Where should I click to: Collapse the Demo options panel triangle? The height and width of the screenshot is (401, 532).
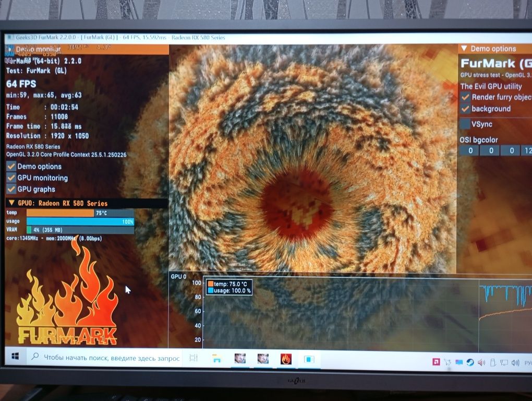click(x=464, y=49)
